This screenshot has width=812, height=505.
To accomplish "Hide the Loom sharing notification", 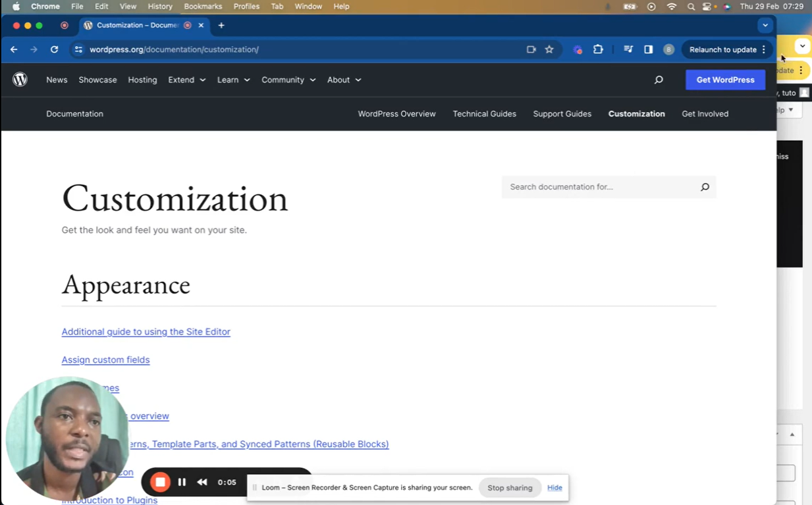I will [x=555, y=488].
